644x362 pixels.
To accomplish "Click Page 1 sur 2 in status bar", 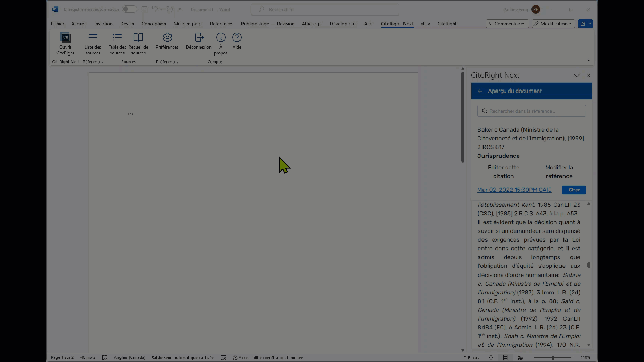I will click(x=62, y=357).
